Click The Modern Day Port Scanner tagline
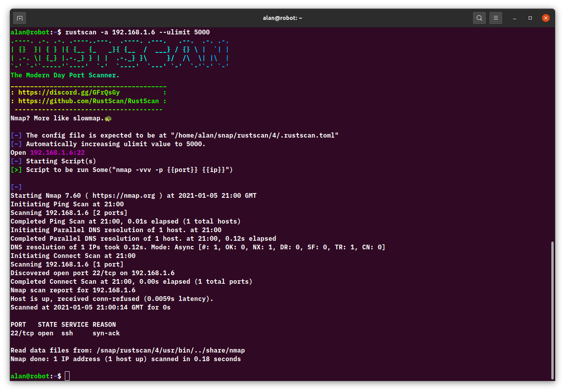The width and height of the screenshot is (565, 392). coord(64,75)
